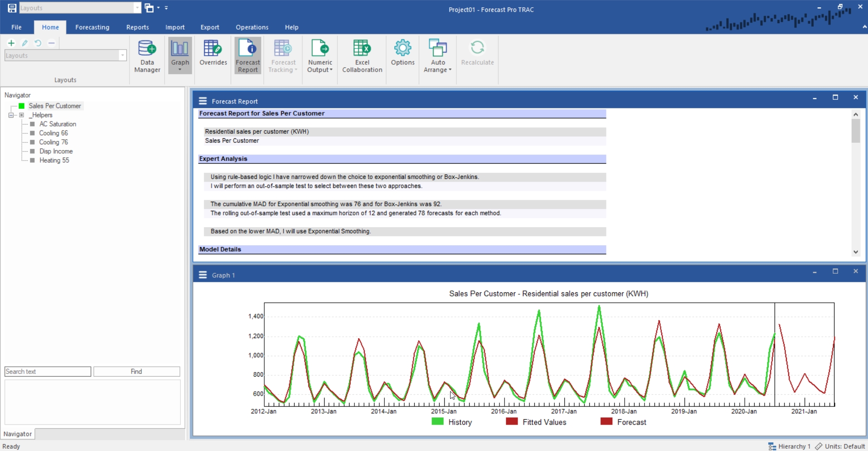Click the Fitted Values legend swatch
868x451 pixels.
tap(512, 422)
